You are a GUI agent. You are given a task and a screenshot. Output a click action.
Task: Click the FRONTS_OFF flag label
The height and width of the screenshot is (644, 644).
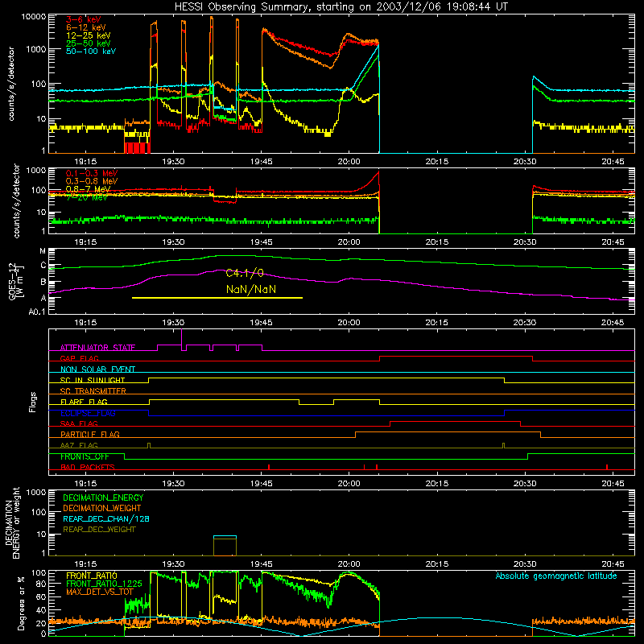pos(85,456)
